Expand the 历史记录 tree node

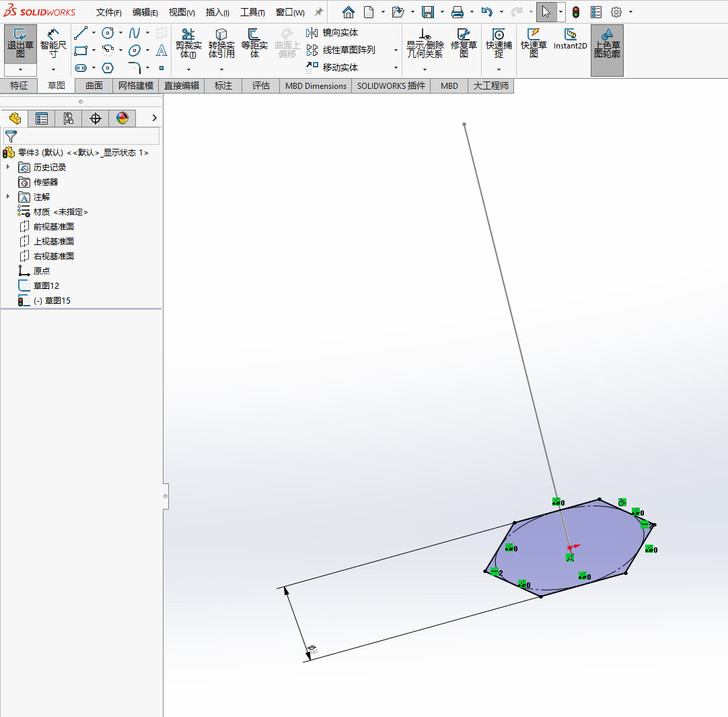point(8,167)
